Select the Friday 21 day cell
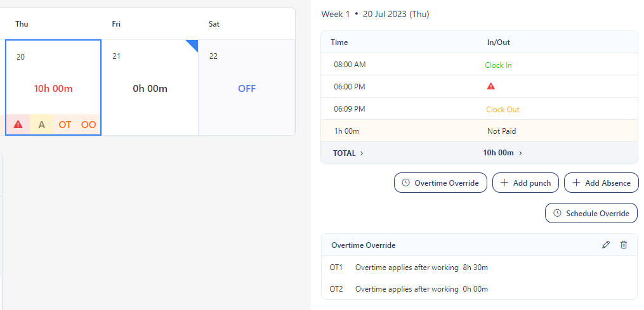Screen dimensions: 644x310 (150, 88)
